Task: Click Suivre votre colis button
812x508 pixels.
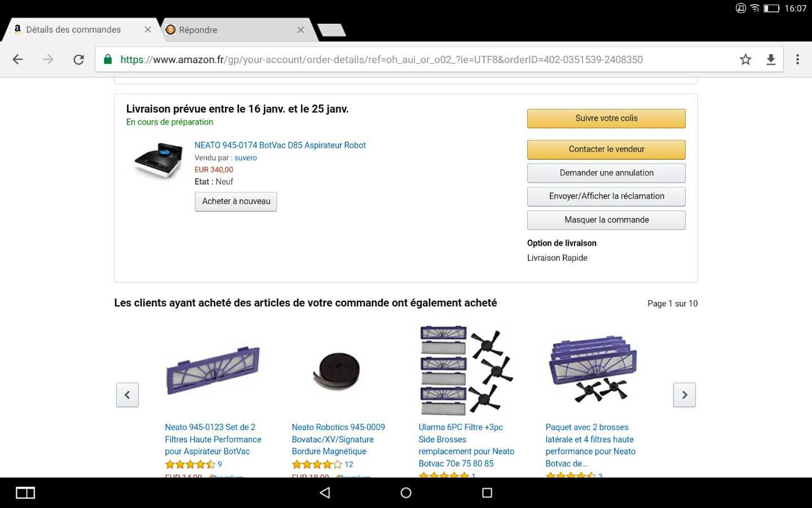Action: pos(606,119)
